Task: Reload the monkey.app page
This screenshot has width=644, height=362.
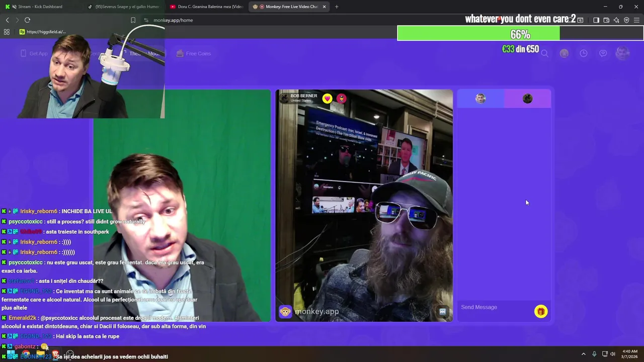Action: pos(27,20)
